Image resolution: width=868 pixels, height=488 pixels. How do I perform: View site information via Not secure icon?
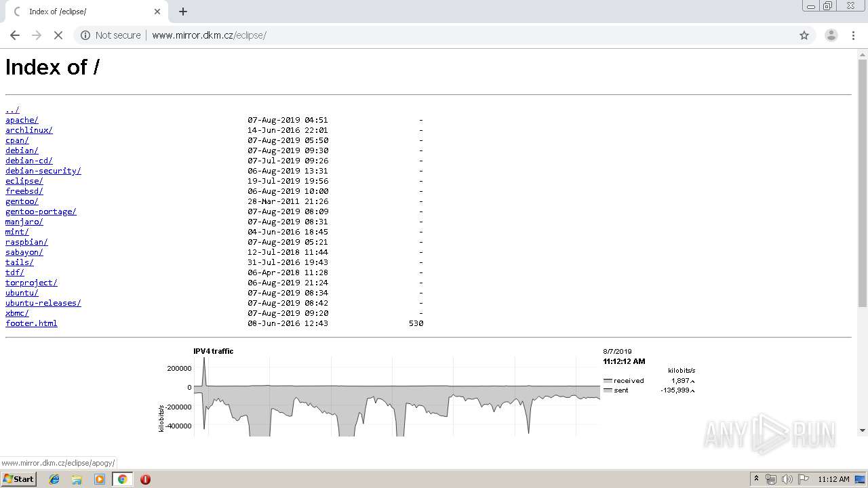pos(111,35)
